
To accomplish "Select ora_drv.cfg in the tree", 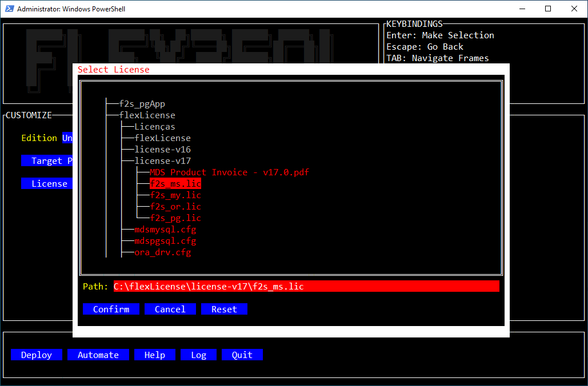I will coord(162,252).
